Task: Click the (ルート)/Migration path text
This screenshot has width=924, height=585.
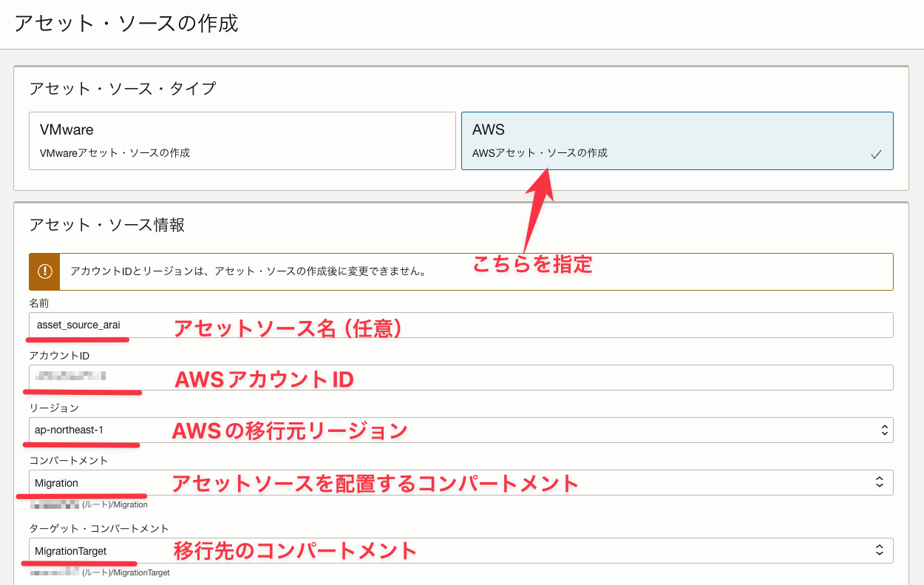Action: tap(115, 504)
